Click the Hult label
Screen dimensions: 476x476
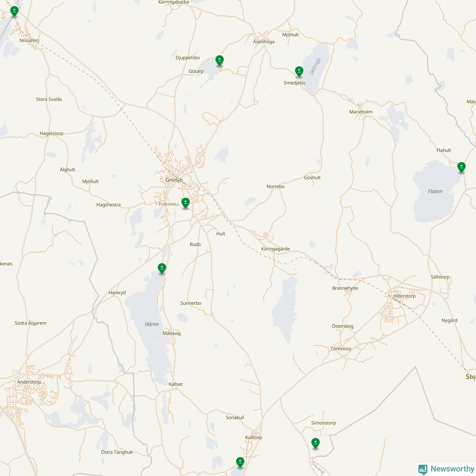coord(221,234)
